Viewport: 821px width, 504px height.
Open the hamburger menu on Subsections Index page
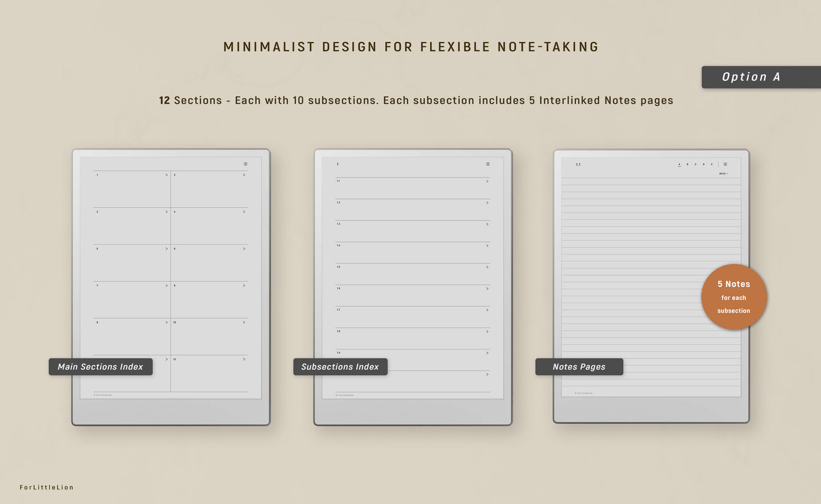[487, 164]
